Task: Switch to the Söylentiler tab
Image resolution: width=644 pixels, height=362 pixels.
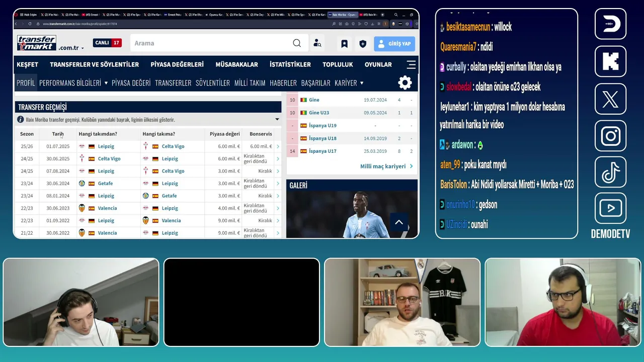Action: [x=213, y=83]
